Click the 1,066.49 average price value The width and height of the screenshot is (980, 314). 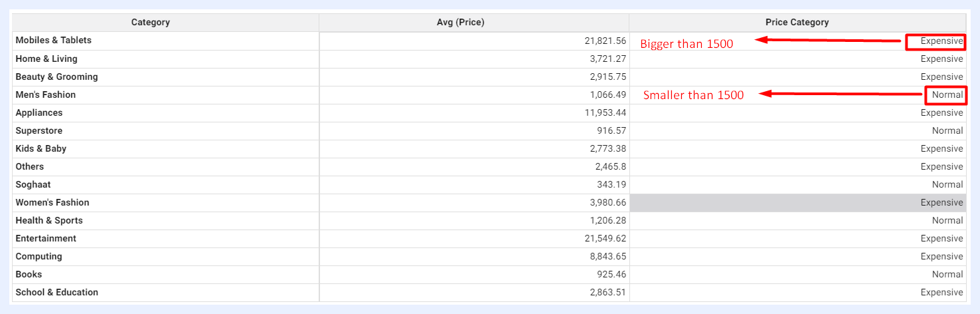tap(607, 95)
